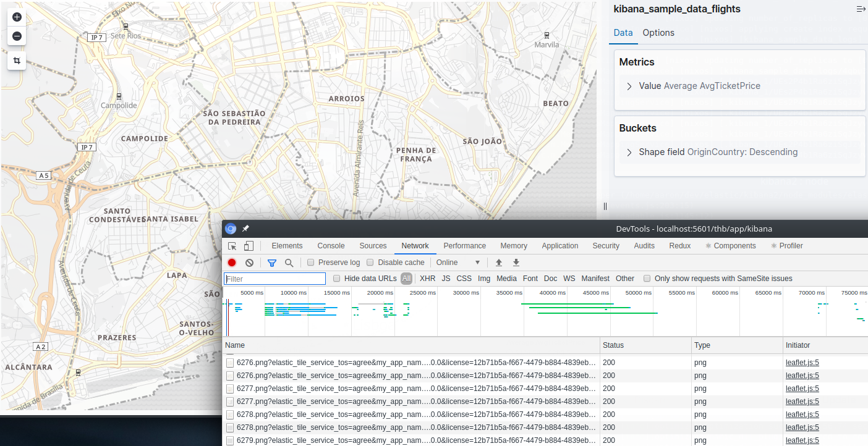Activate the map crop/fit bounds tool
Screen dimensions: 868x446
point(17,61)
